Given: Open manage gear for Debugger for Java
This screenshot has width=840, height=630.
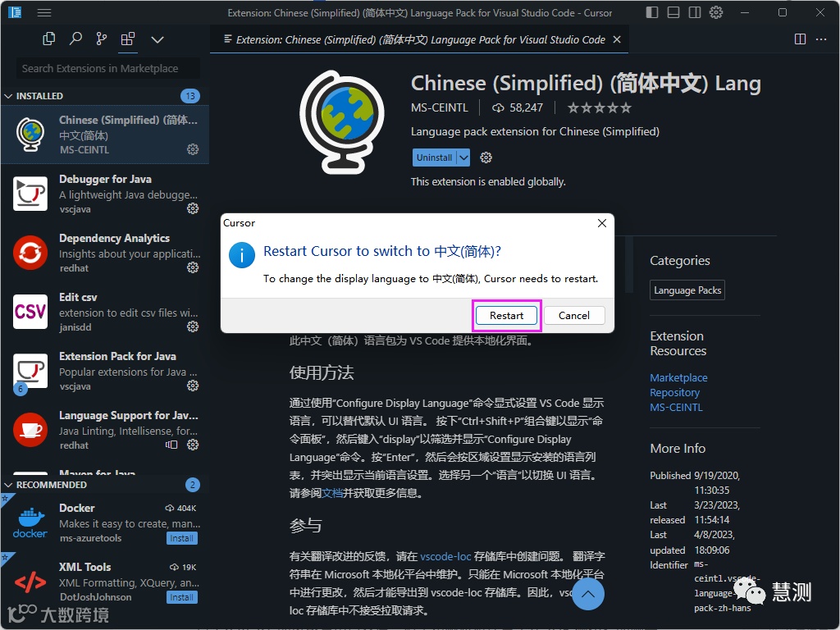Looking at the screenshot, I should pos(193,208).
